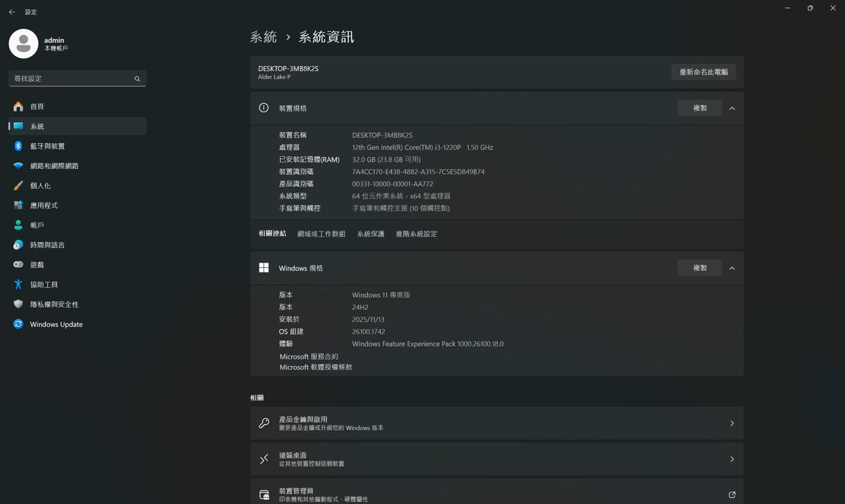Screen dimensions: 845x504
Task: Open Bluetooth and devices (藍牙與裝置) icon
Action: pyautogui.click(x=18, y=146)
